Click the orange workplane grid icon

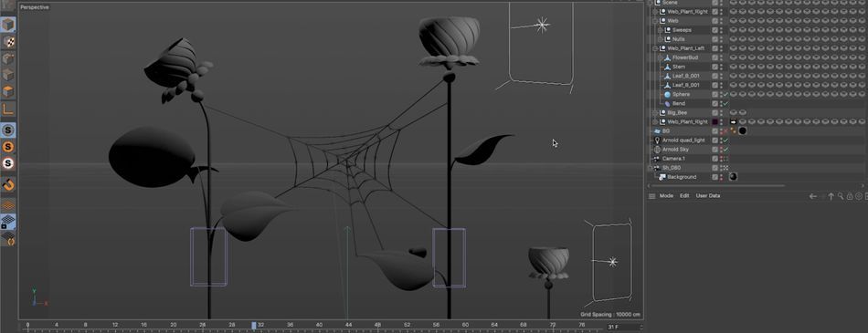[x=7, y=204]
